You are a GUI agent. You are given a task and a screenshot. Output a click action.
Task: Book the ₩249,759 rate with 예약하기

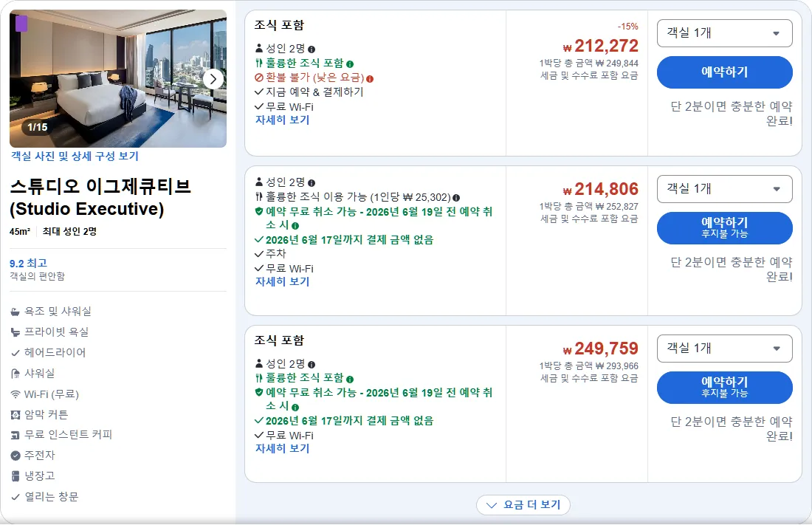click(x=724, y=387)
